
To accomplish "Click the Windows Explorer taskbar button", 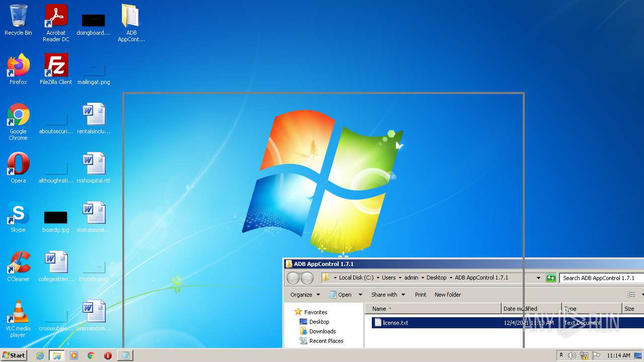I will (x=57, y=355).
